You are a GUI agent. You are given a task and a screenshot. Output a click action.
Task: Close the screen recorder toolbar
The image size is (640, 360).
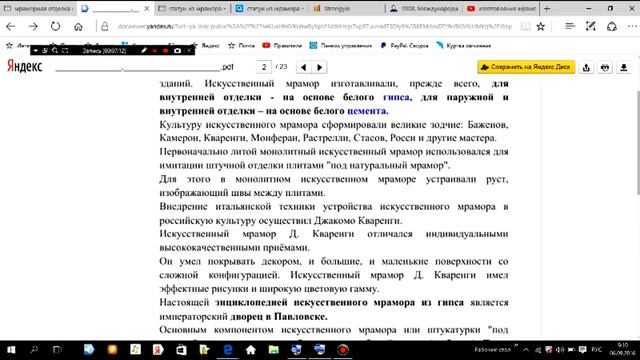click(189, 51)
